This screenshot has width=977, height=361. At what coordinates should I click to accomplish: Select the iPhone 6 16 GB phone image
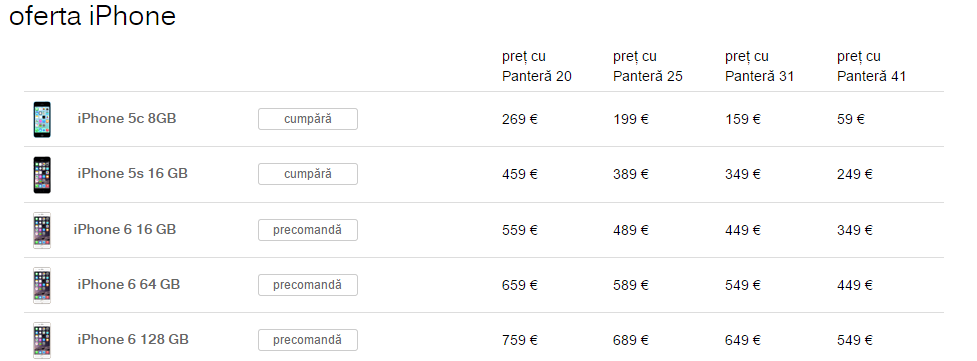pyautogui.click(x=42, y=230)
